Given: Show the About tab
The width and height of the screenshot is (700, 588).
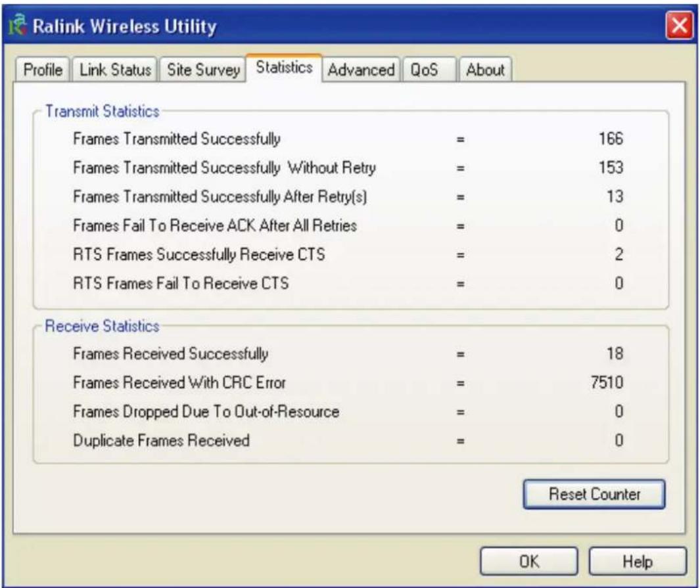Looking at the screenshot, I should [485, 70].
